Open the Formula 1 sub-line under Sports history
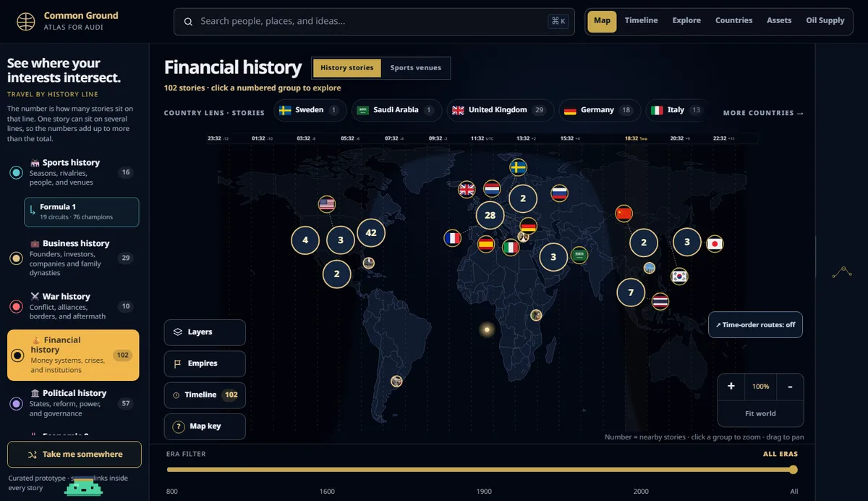The image size is (868, 501). point(82,212)
